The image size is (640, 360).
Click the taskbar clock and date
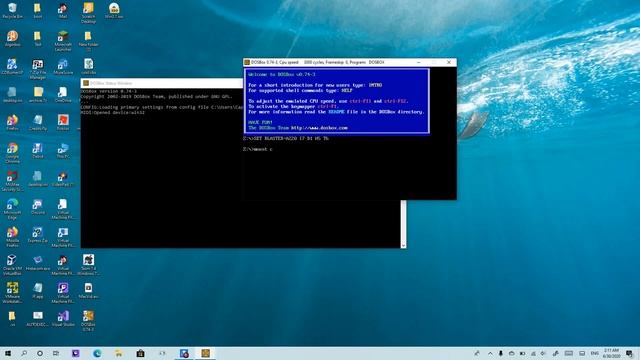pyautogui.click(x=611, y=353)
